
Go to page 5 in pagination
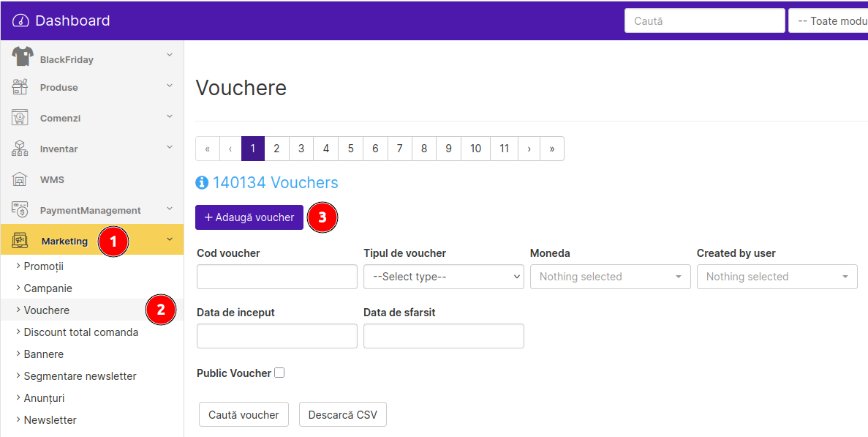[x=350, y=149]
